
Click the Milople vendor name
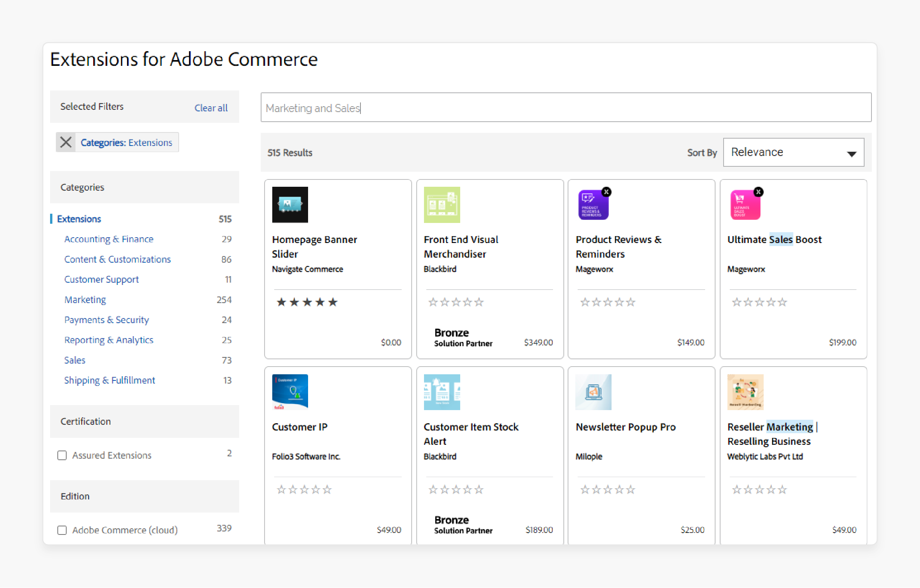[589, 457]
